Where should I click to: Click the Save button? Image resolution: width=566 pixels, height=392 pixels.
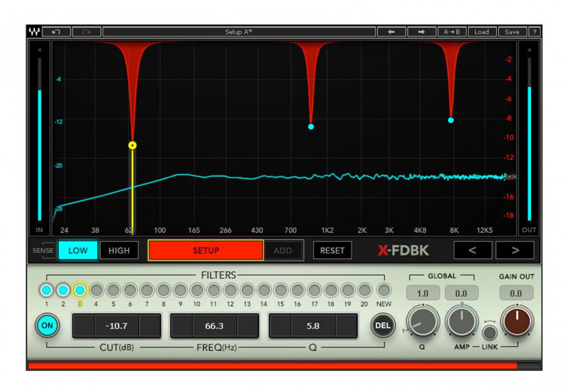point(512,32)
